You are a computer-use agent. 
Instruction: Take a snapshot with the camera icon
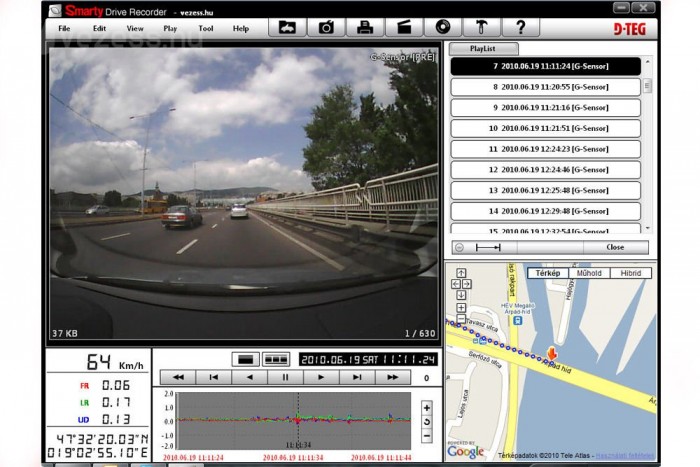point(326,28)
